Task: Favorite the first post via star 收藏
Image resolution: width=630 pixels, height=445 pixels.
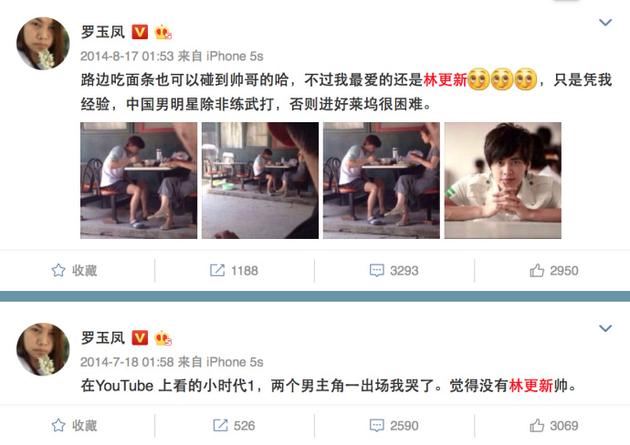Action: tap(74, 270)
